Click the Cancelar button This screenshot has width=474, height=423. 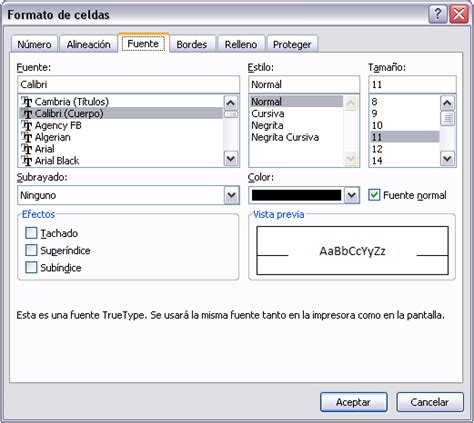[430, 402]
